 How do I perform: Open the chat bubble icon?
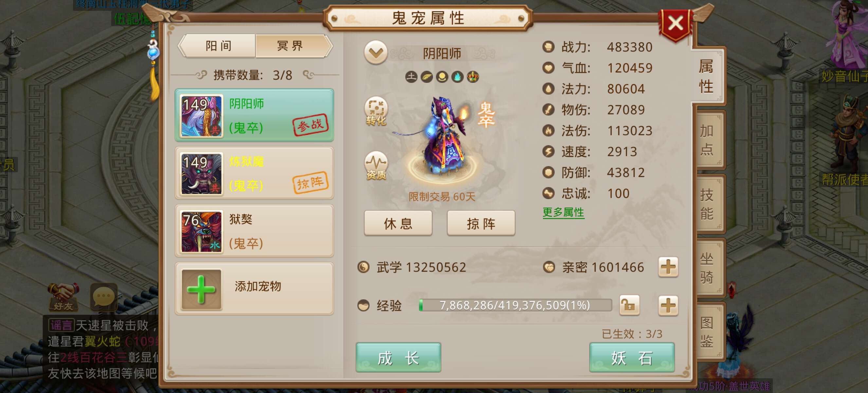(x=104, y=297)
